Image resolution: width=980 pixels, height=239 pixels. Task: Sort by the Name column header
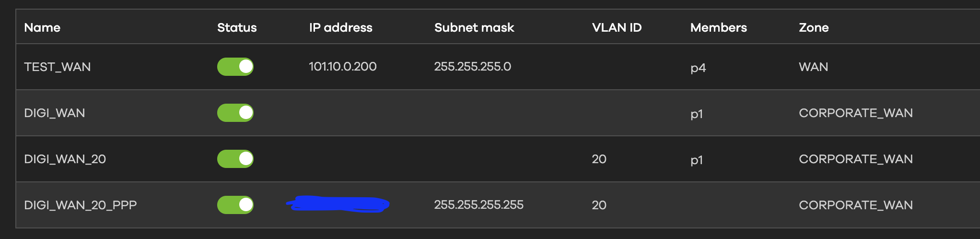point(42,27)
